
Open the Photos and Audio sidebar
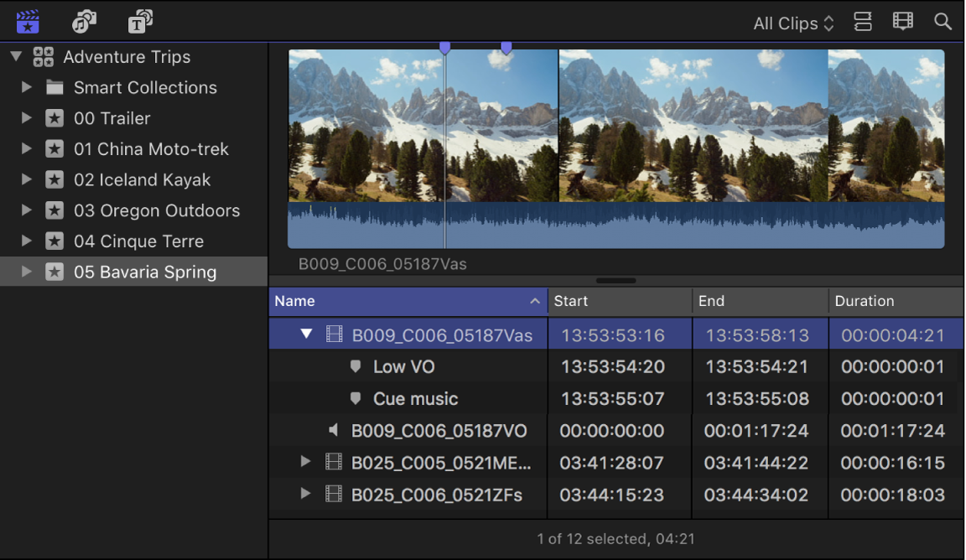click(85, 21)
